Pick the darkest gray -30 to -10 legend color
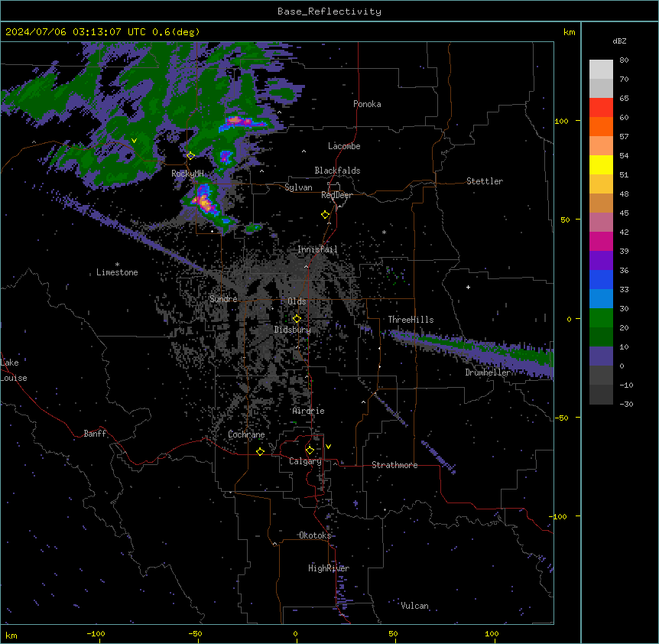659x644 pixels. coord(601,395)
